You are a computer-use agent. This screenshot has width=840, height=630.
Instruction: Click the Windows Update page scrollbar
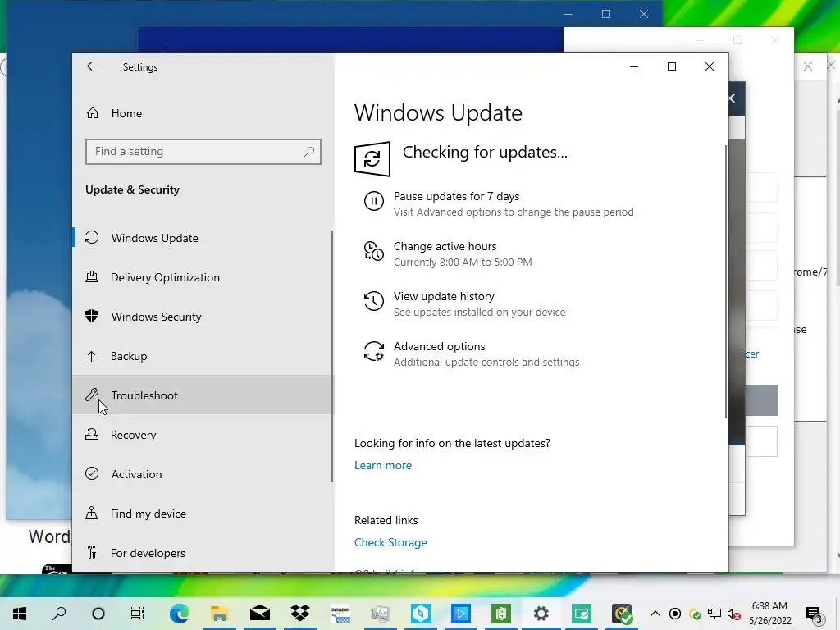[x=726, y=281]
